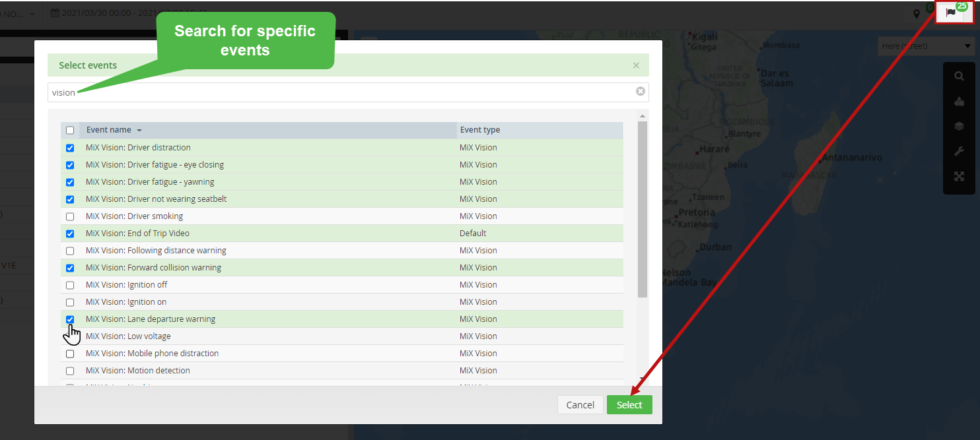This screenshot has height=440, width=980.
Task: Check Mobile phone distraction event
Action: (x=70, y=354)
